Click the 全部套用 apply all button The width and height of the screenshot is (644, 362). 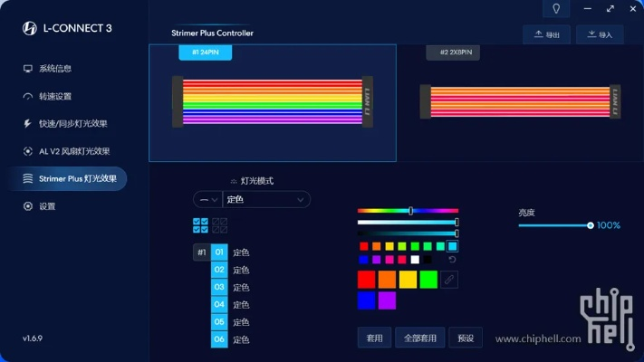click(x=419, y=338)
